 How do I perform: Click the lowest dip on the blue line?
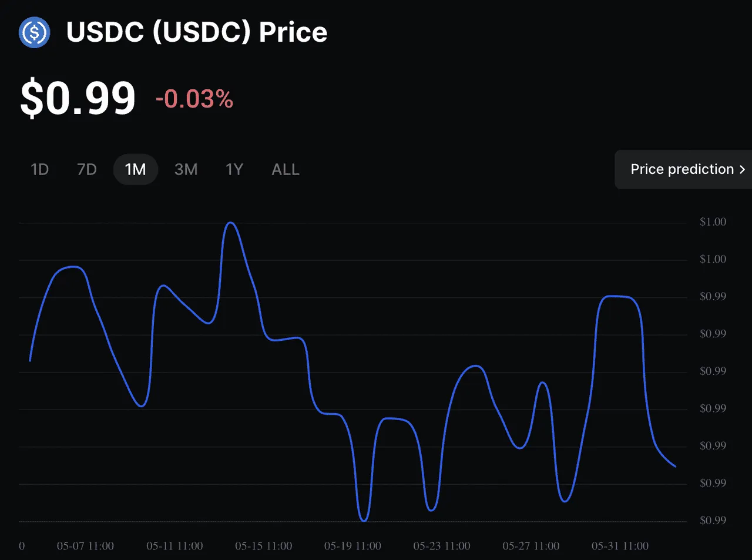(363, 520)
